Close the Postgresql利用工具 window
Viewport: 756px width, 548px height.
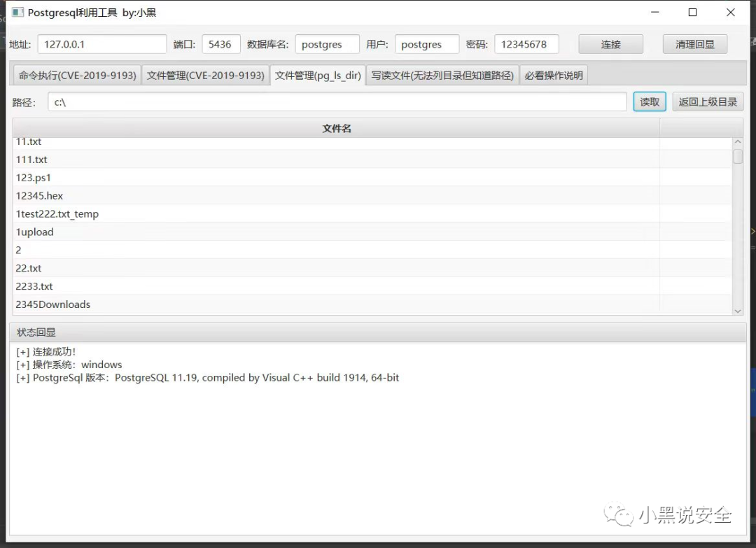[x=730, y=13]
